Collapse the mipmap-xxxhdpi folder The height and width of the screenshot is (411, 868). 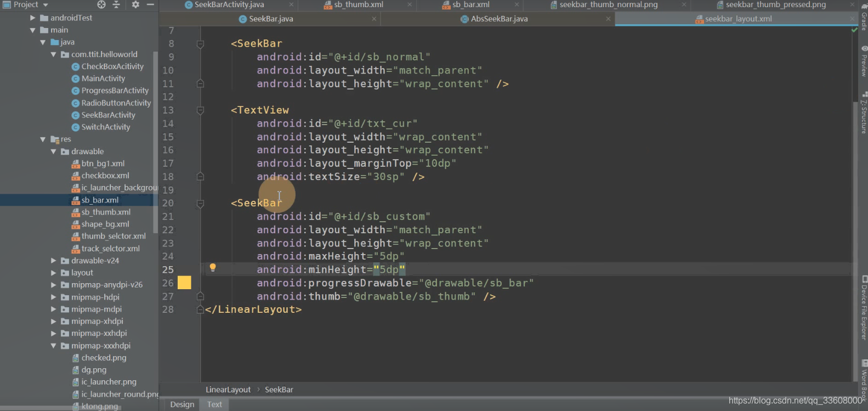point(53,346)
